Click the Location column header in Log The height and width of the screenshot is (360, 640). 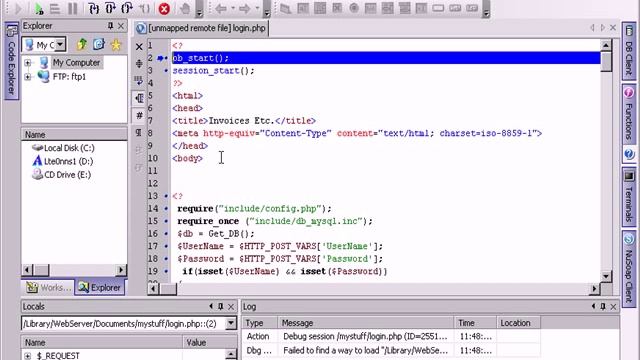coord(518,323)
